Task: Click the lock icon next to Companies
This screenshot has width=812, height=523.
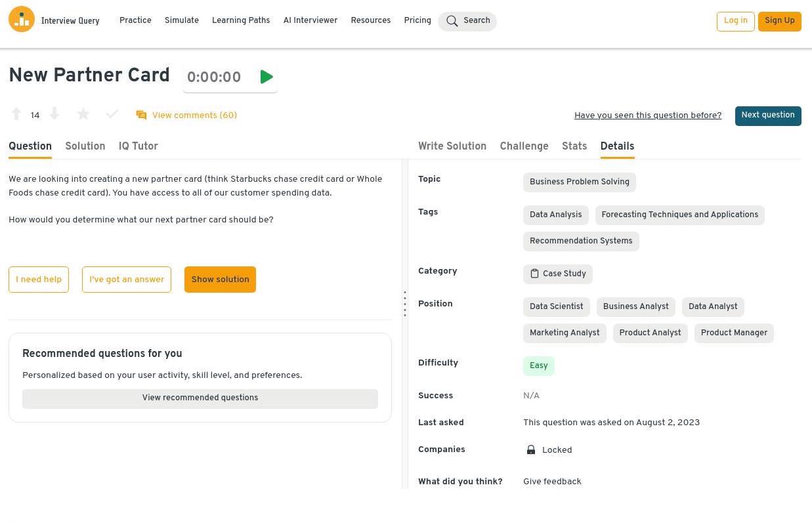Action: tap(531, 450)
